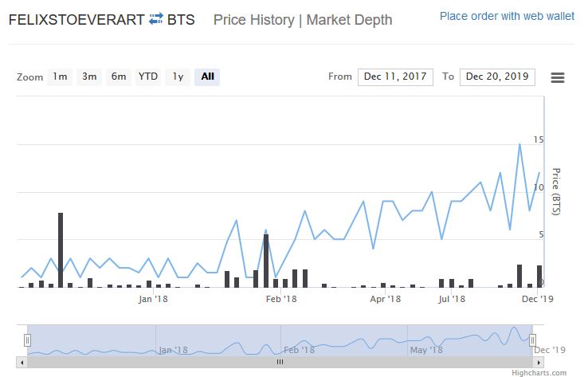Click the FELIXSTOEVERART market title
The image size is (588, 377).
tap(76, 19)
